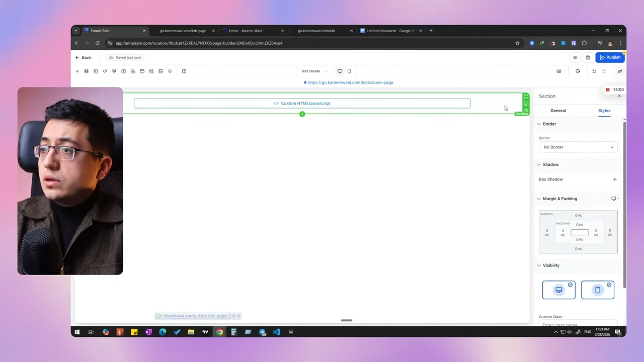Open the Layers panel icon
644x362 pixels.
coord(86,71)
